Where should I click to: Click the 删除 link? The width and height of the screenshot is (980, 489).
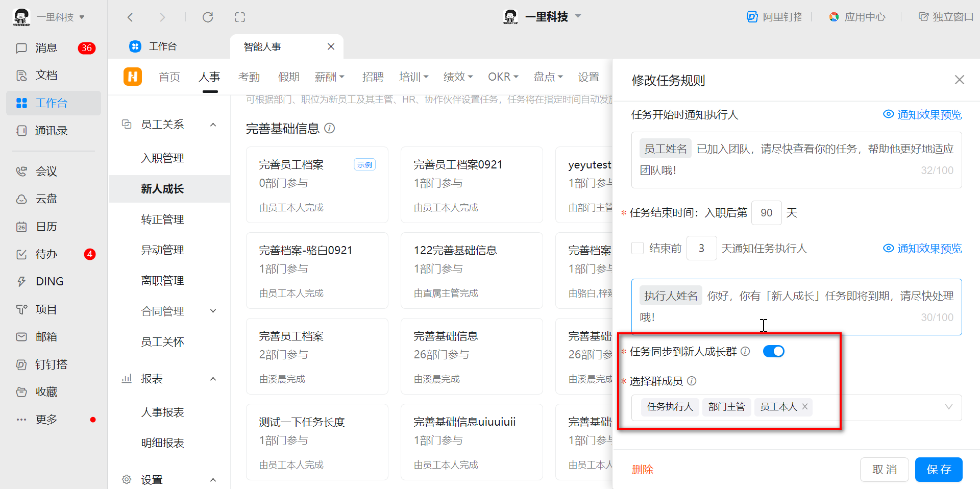click(642, 470)
